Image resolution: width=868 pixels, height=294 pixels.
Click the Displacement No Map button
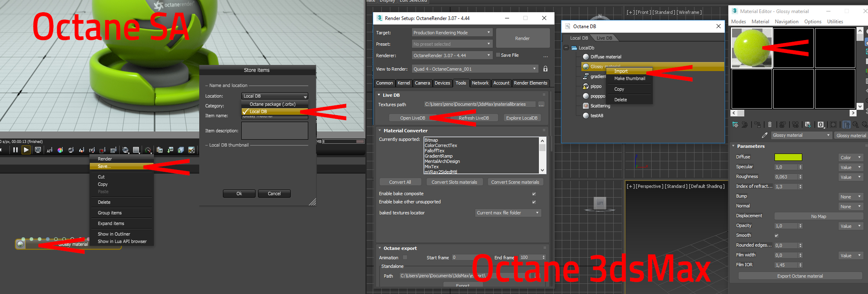[818, 216]
